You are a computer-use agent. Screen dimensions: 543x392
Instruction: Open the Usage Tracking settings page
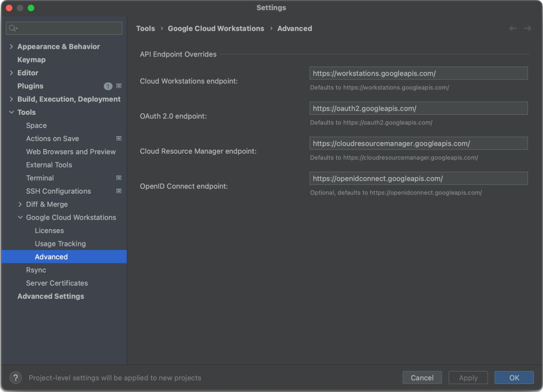[x=60, y=243]
